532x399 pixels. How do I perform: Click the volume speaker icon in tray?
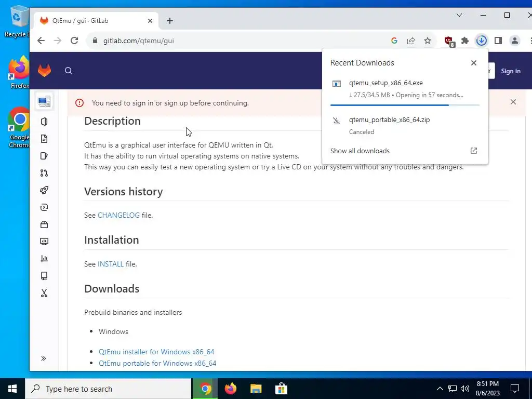[x=465, y=389]
